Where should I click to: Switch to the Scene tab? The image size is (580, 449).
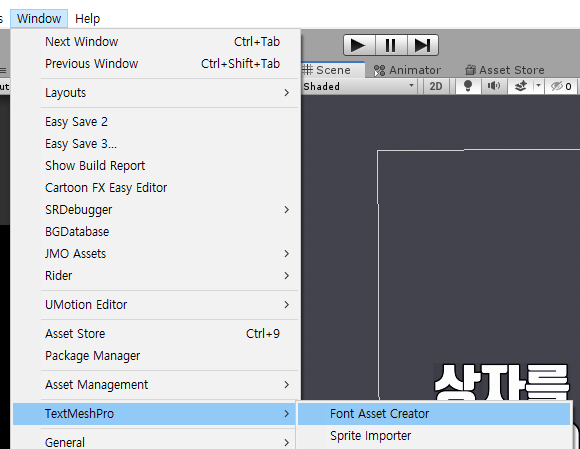click(333, 70)
